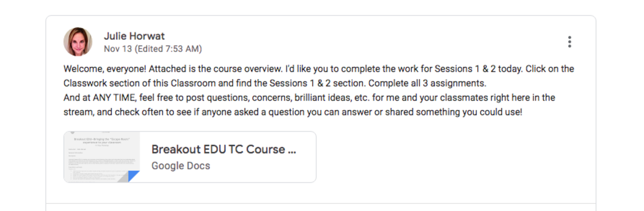Click the "Welcome, everyone!" opening text

tap(105, 69)
